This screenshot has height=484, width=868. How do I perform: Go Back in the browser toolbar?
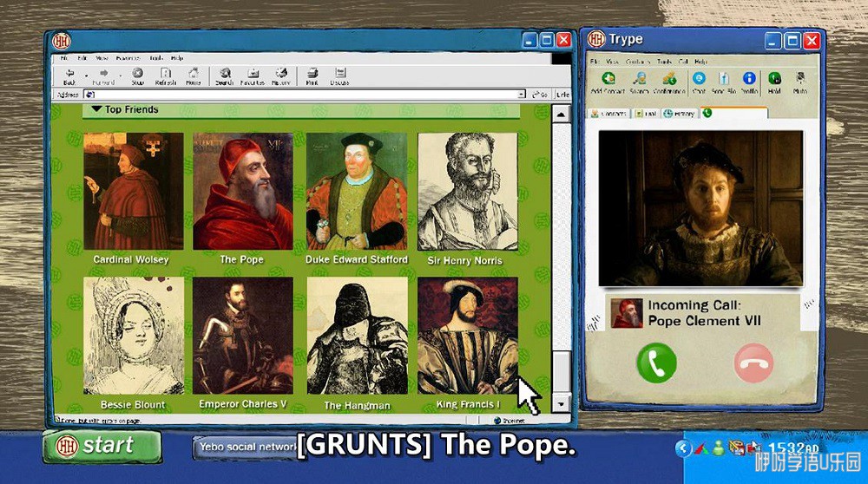point(69,76)
